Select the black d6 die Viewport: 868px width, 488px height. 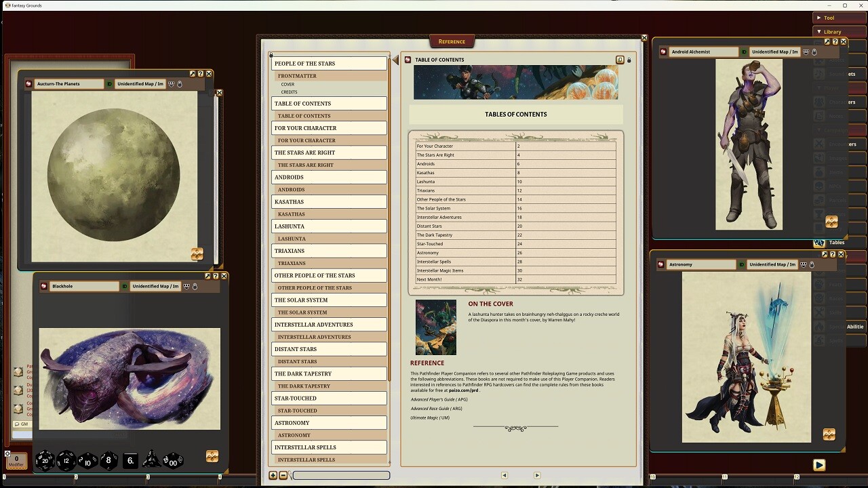[130, 460]
